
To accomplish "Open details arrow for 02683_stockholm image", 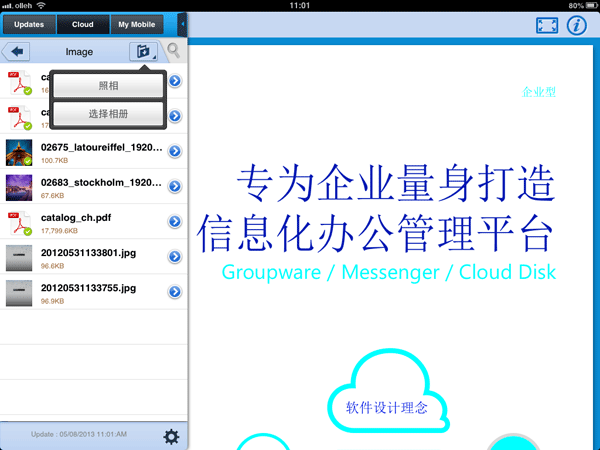I will click(175, 188).
